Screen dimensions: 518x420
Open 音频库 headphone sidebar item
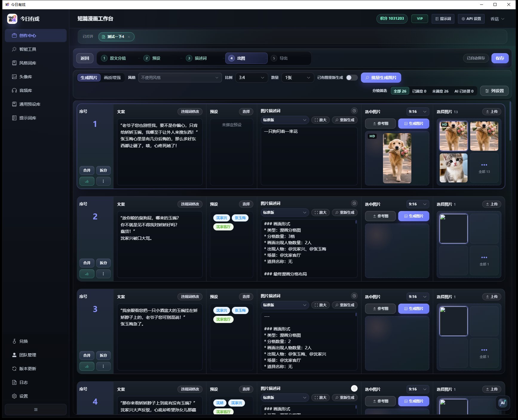tap(36, 90)
